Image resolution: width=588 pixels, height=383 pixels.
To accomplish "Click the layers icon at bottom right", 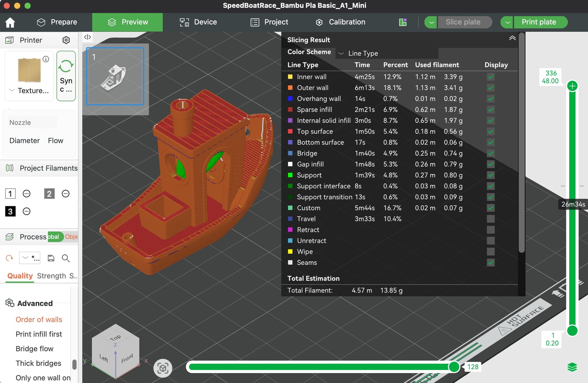I will coord(572,367).
